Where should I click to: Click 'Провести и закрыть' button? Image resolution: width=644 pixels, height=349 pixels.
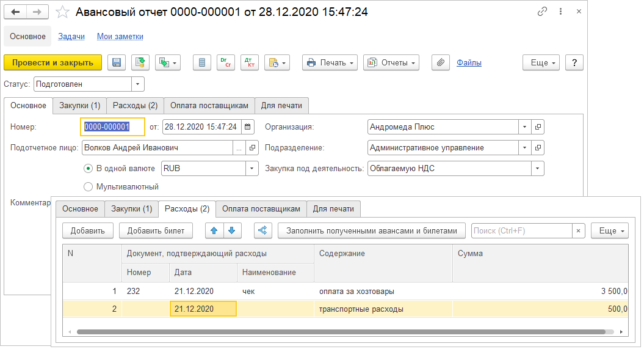pos(52,62)
